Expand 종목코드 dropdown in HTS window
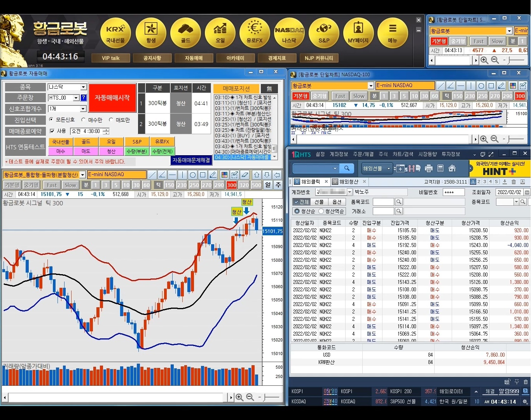Viewport: 531px width, 420px height. [x=516, y=202]
